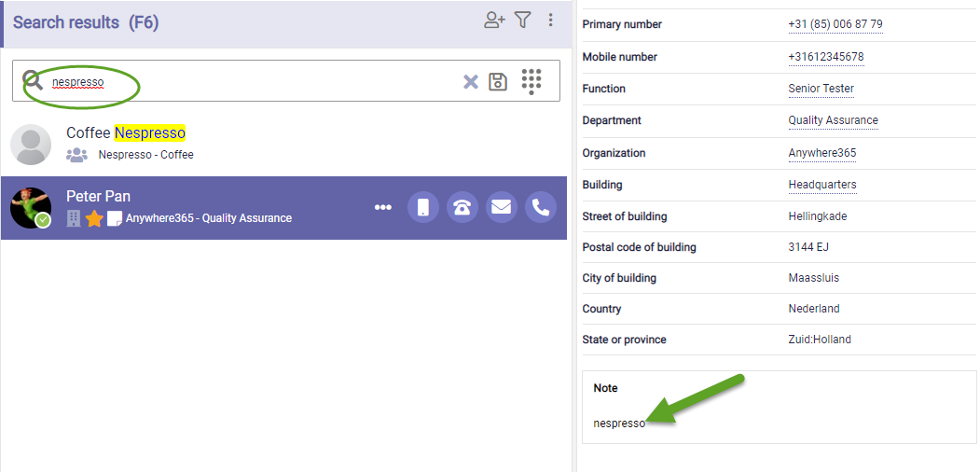Viewport: 980px width, 472px height.
Task: Click the Anywhere365 organization link
Action: click(x=821, y=153)
